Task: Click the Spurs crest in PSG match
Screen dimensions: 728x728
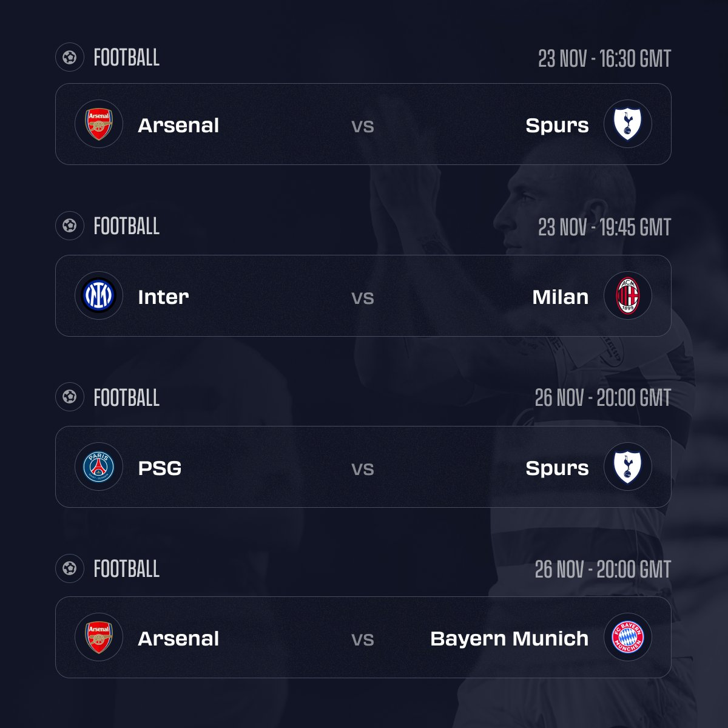Action: pos(628,467)
